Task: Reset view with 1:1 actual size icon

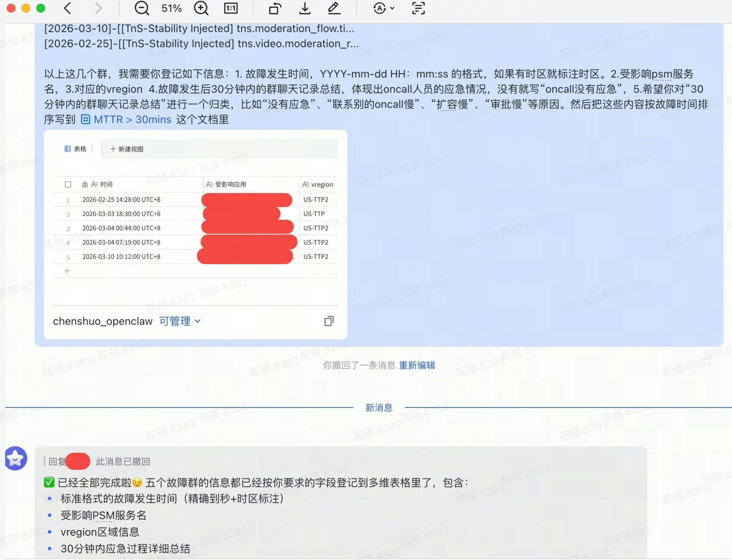Action: pyautogui.click(x=231, y=8)
